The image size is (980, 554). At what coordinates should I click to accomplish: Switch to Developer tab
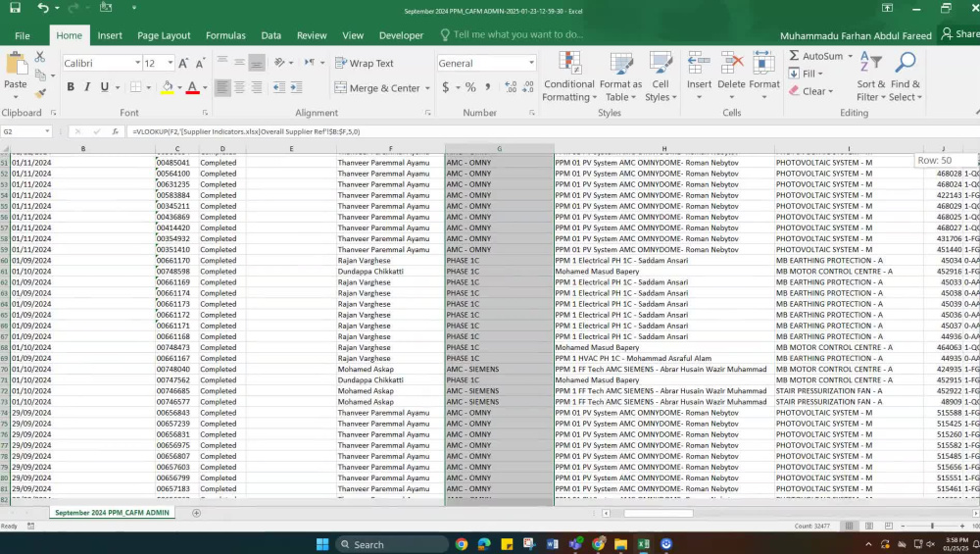tap(401, 35)
